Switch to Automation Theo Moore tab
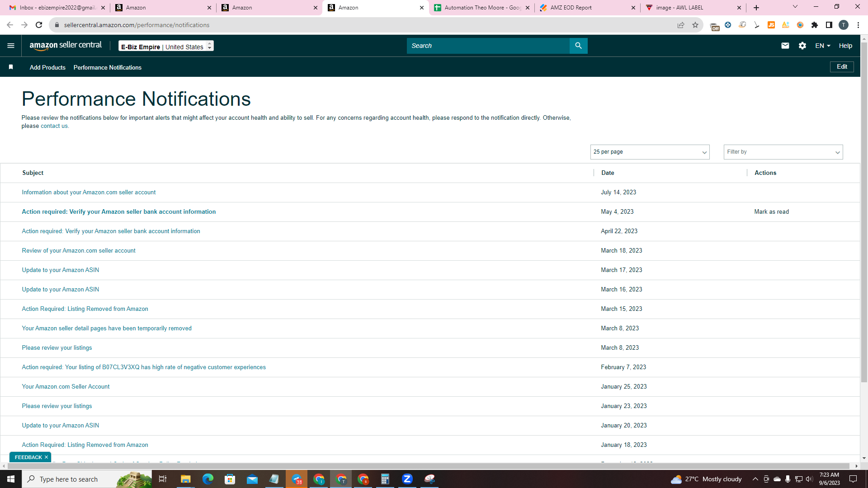This screenshot has width=868, height=488. tap(481, 8)
